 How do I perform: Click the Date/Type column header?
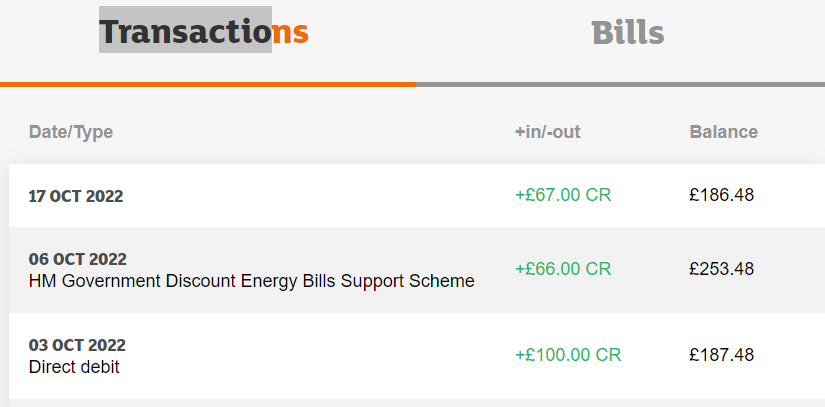pyautogui.click(x=71, y=132)
